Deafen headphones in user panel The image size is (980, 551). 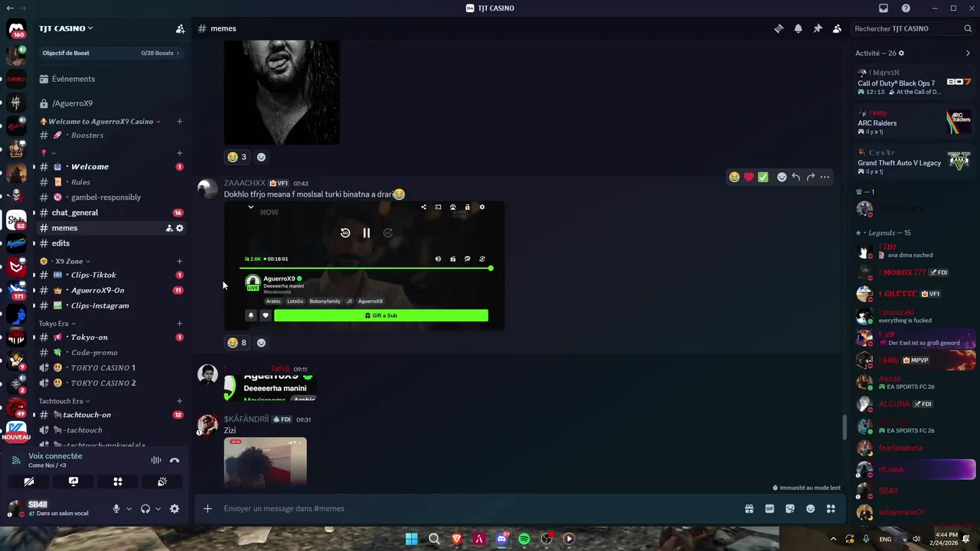(145, 509)
